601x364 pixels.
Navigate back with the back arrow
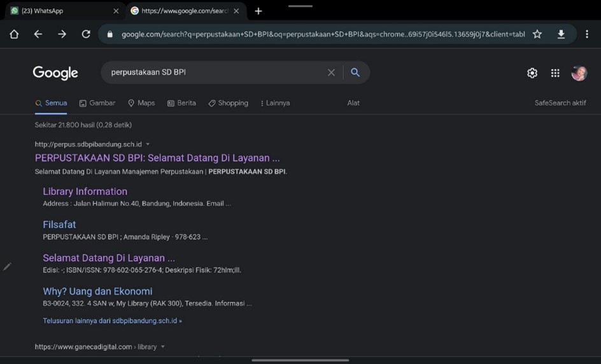coord(38,34)
